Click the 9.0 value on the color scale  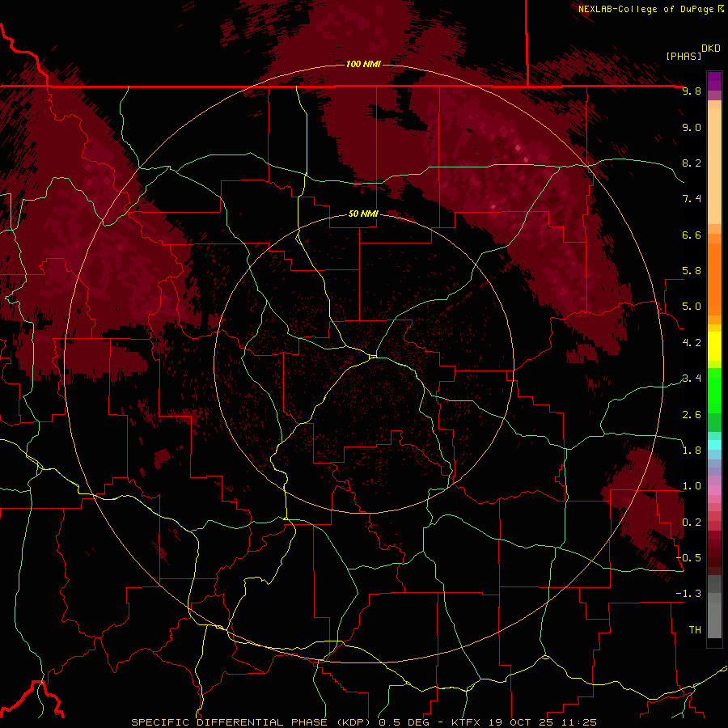(x=692, y=127)
